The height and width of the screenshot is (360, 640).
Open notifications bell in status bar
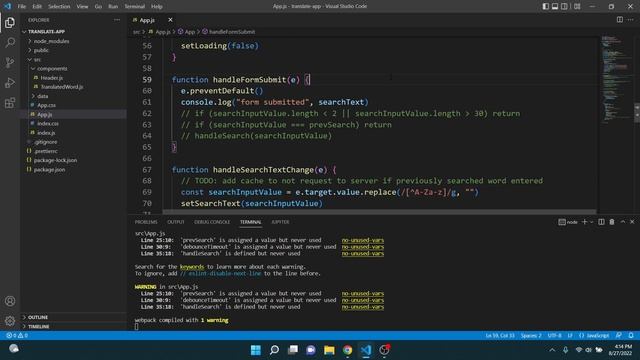pos(631,336)
